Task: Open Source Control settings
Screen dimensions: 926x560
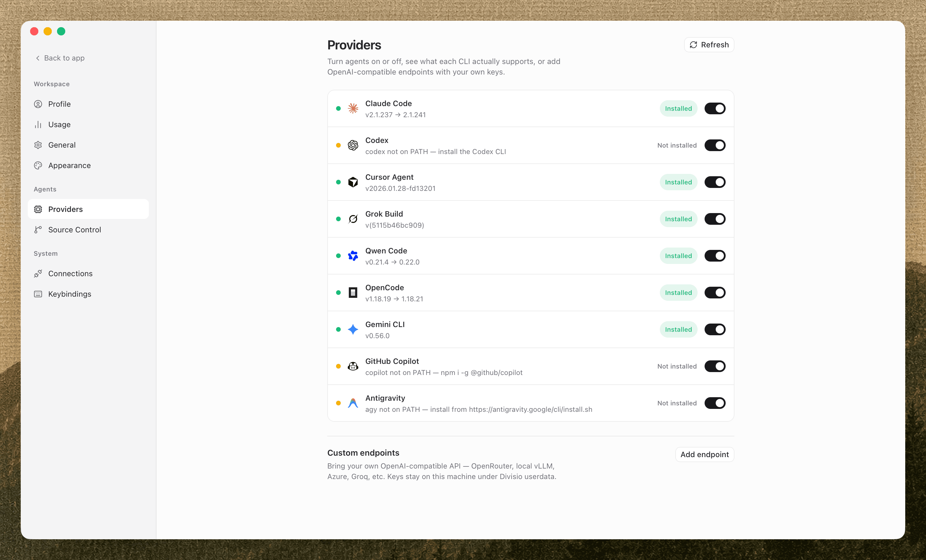Action: coord(88,229)
